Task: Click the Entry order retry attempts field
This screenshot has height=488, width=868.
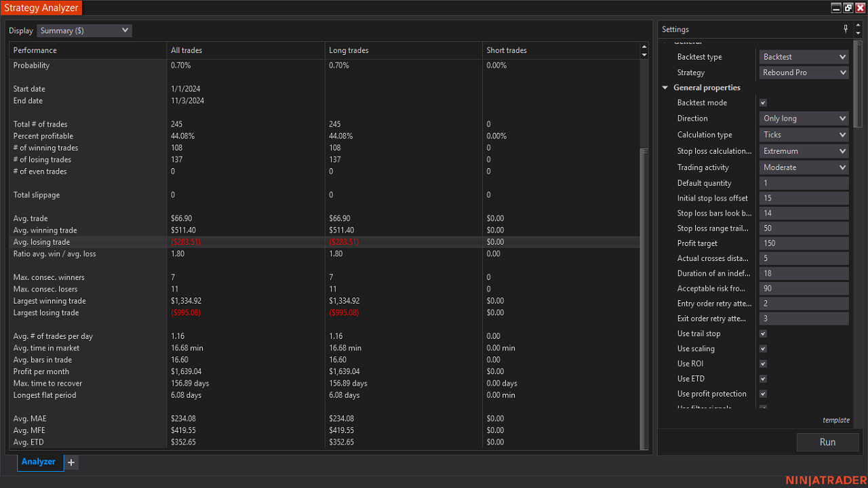Action: (x=804, y=304)
